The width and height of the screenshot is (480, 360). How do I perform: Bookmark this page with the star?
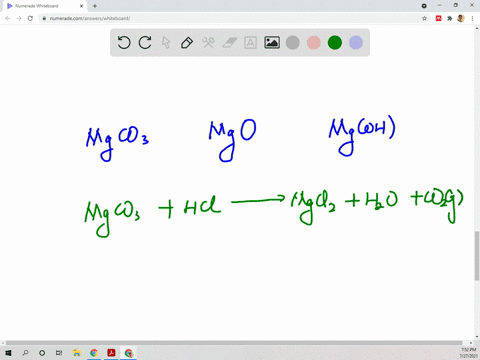point(424,18)
